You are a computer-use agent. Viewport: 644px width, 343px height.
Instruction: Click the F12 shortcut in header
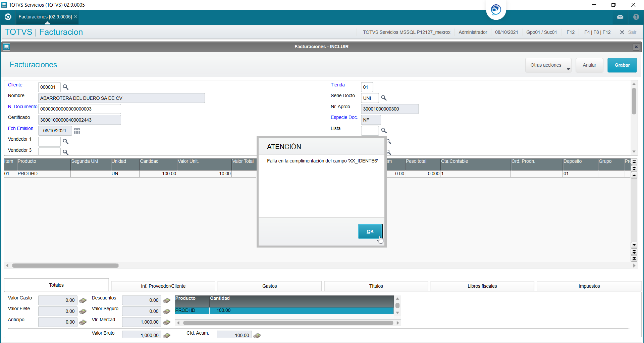571,32
